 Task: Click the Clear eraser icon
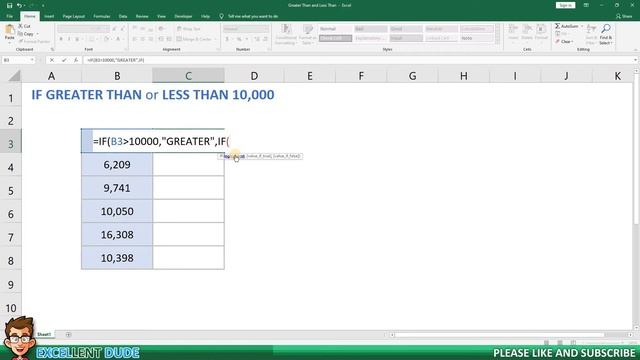tap(558, 42)
